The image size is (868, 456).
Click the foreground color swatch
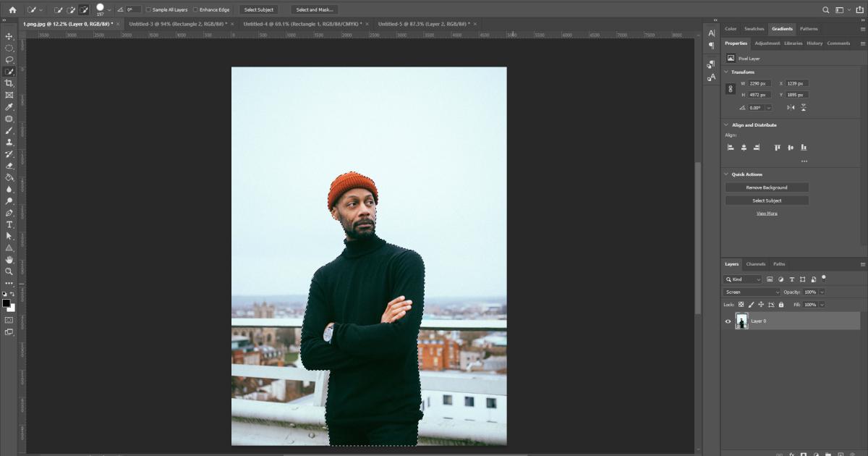pyautogui.click(x=7, y=303)
